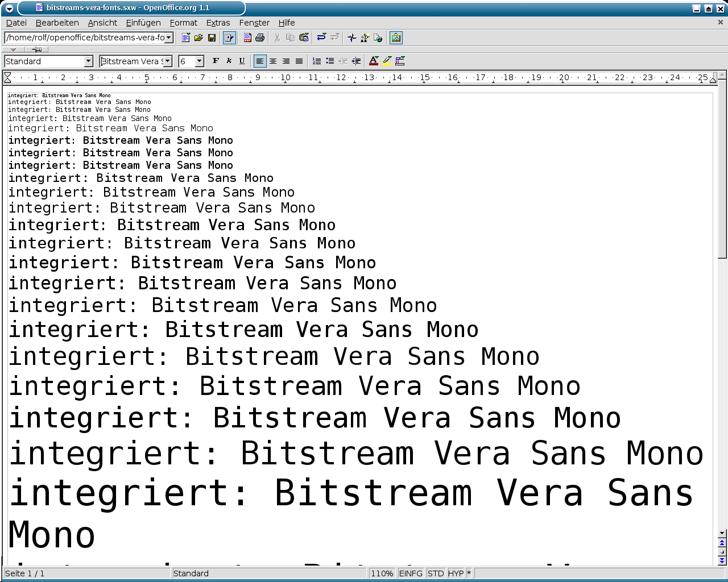Expand the paragraph style Standard dropdown
Screen dimensions: 728x582
point(88,61)
